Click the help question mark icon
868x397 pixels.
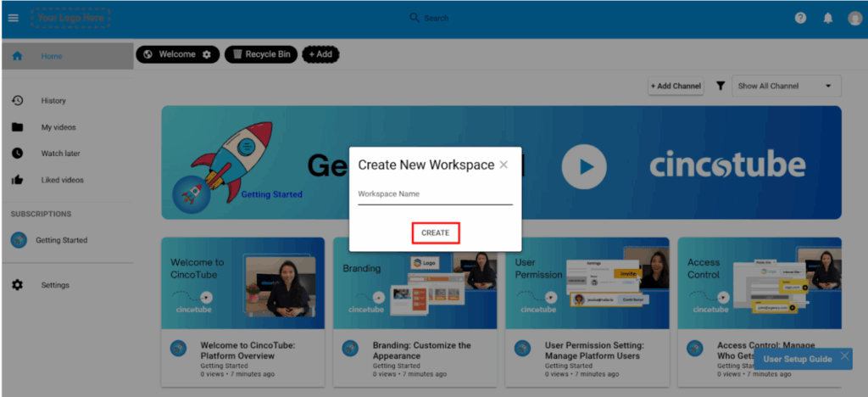[800, 18]
